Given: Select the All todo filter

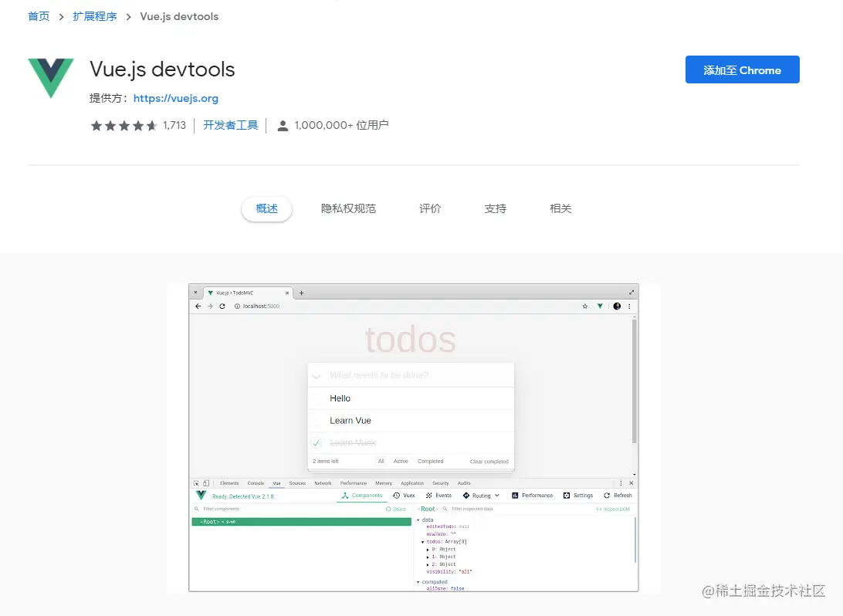Looking at the screenshot, I should 381,461.
